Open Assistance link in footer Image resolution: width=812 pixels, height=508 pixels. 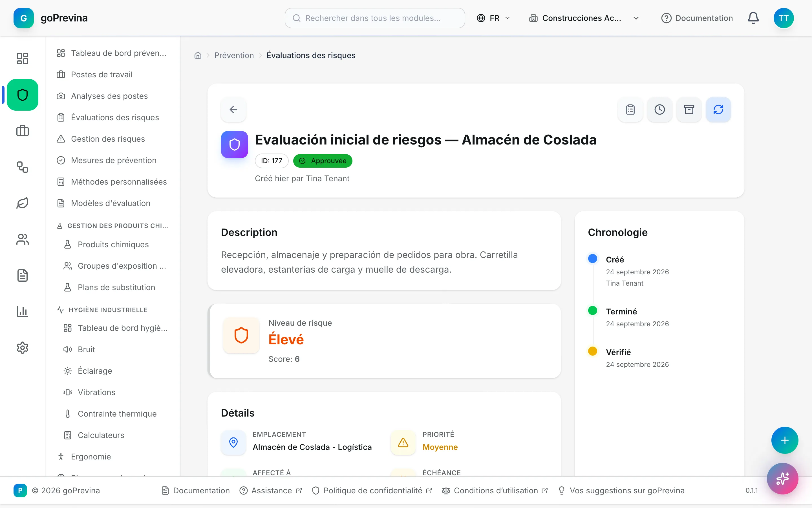271,491
